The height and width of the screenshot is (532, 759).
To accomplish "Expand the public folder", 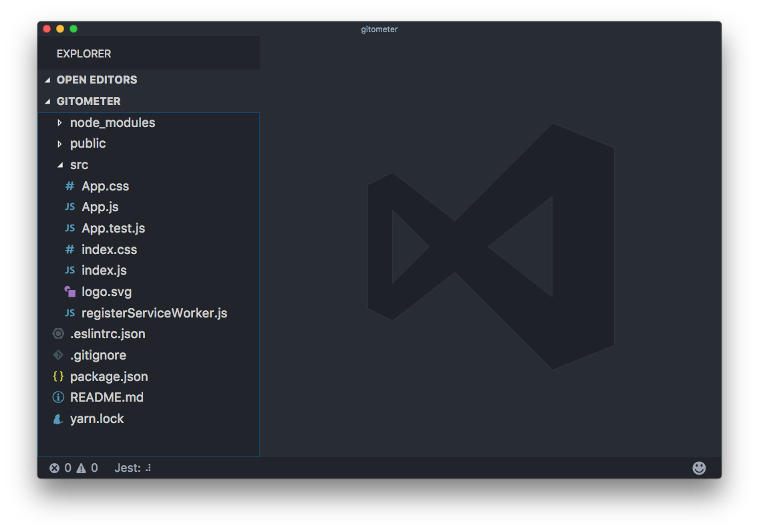I will click(88, 143).
